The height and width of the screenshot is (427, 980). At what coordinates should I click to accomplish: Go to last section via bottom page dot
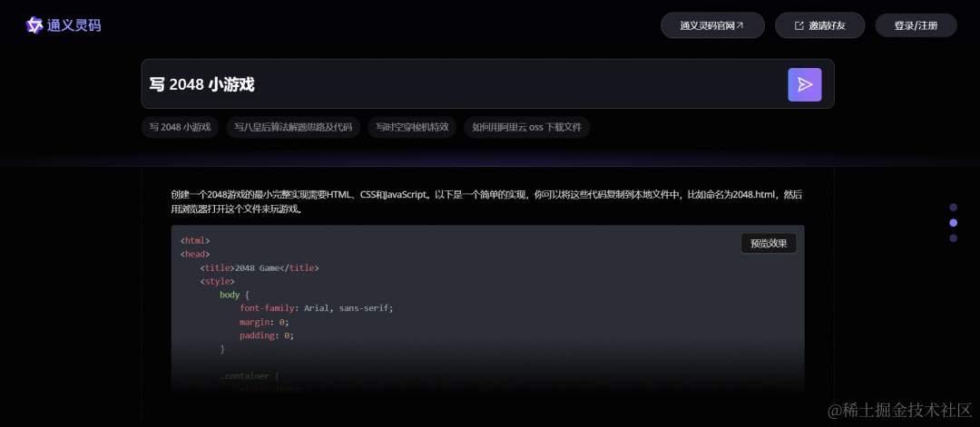(x=953, y=238)
